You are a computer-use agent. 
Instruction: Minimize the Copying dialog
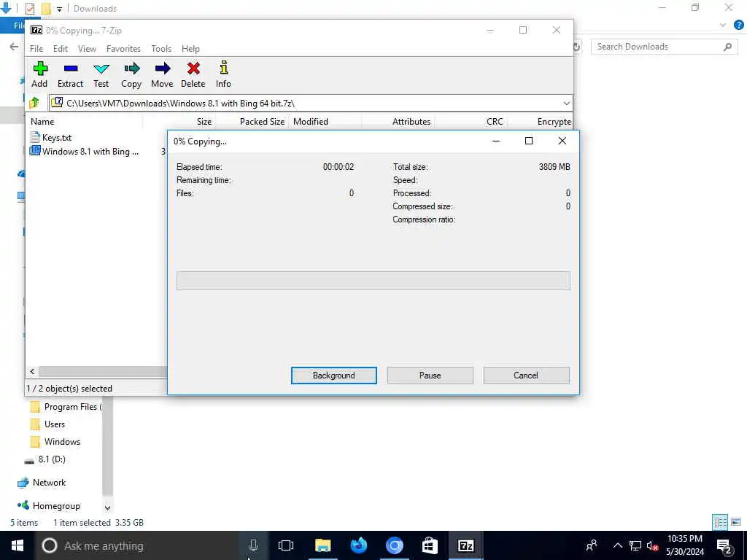(496, 141)
